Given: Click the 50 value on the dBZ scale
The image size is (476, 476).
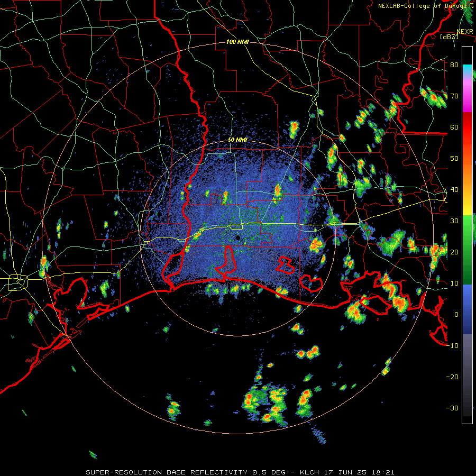Looking at the screenshot, I should click(454, 159).
